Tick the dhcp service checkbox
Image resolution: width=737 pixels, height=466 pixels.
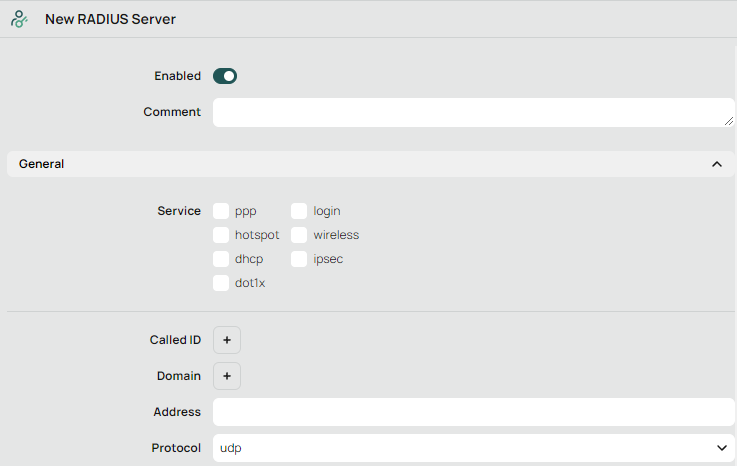[x=221, y=259]
